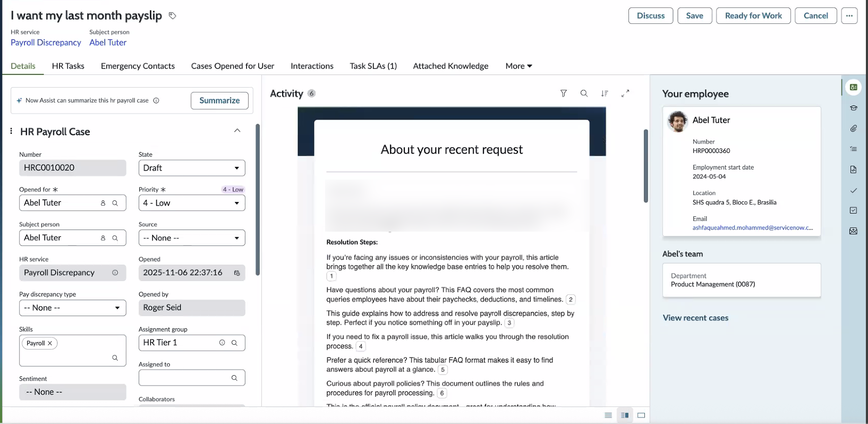Click the Number field HRC0010020

coord(73,168)
